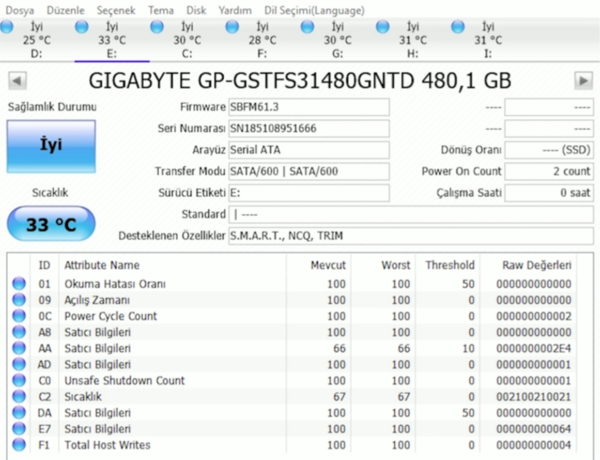Switch to drive I: tab
The height and width of the screenshot is (460, 600).
click(x=488, y=40)
